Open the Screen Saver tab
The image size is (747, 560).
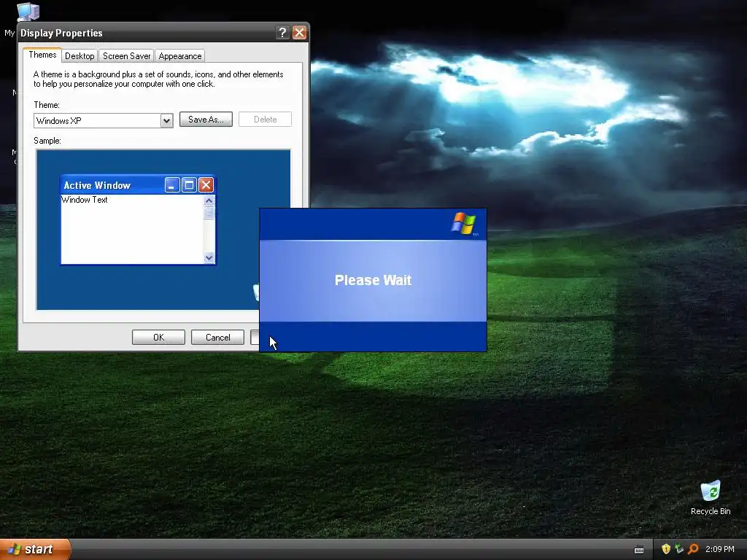click(x=126, y=56)
